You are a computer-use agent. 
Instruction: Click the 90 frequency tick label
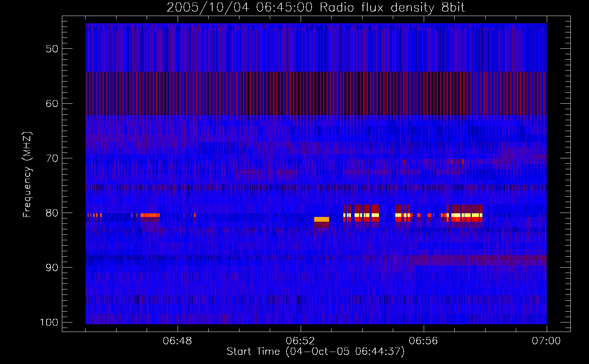52,268
